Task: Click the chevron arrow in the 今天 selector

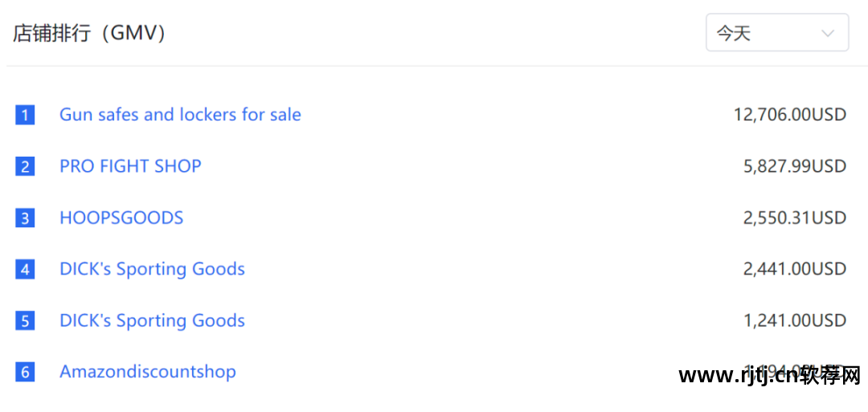Action: tap(827, 33)
